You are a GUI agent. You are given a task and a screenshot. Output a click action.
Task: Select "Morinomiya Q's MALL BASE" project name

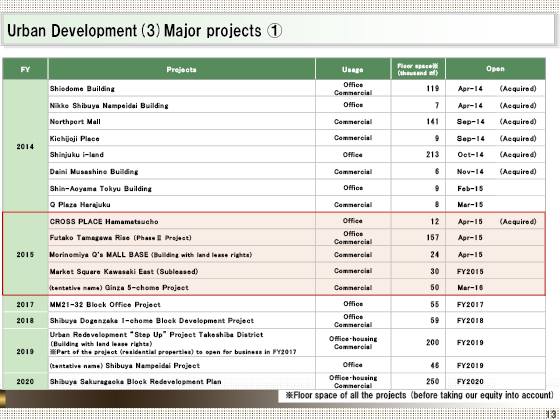tap(99, 255)
